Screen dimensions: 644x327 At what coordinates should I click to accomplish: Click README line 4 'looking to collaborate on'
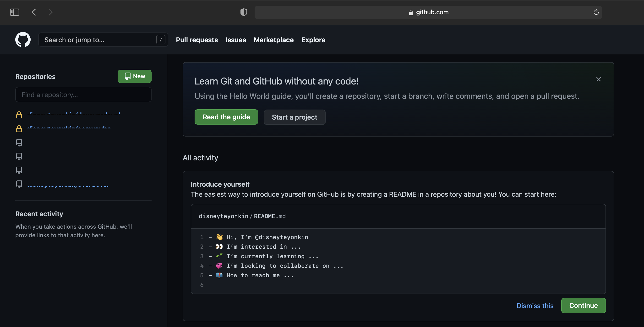pyautogui.click(x=285, y=266)
